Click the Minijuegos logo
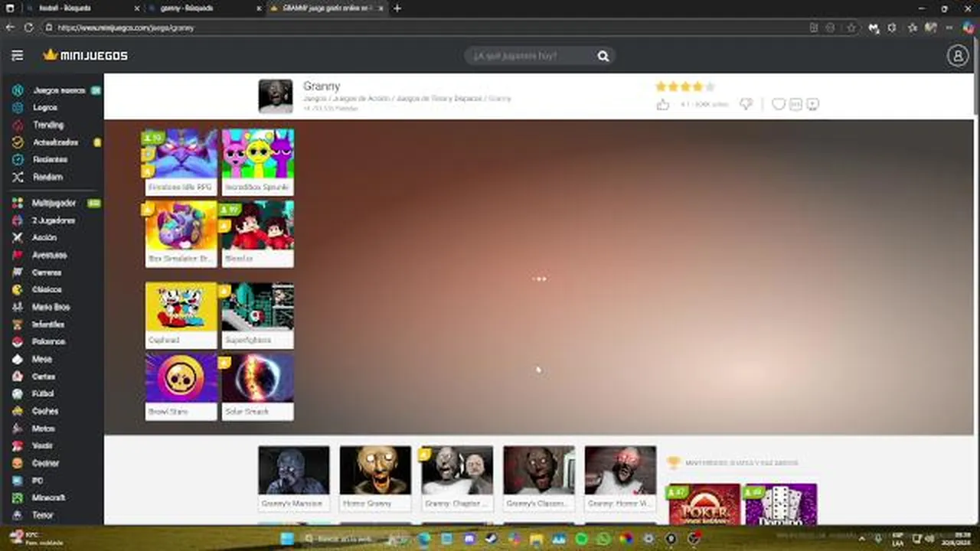The height and width of the screenshot is (551, 980). [85, 55]
